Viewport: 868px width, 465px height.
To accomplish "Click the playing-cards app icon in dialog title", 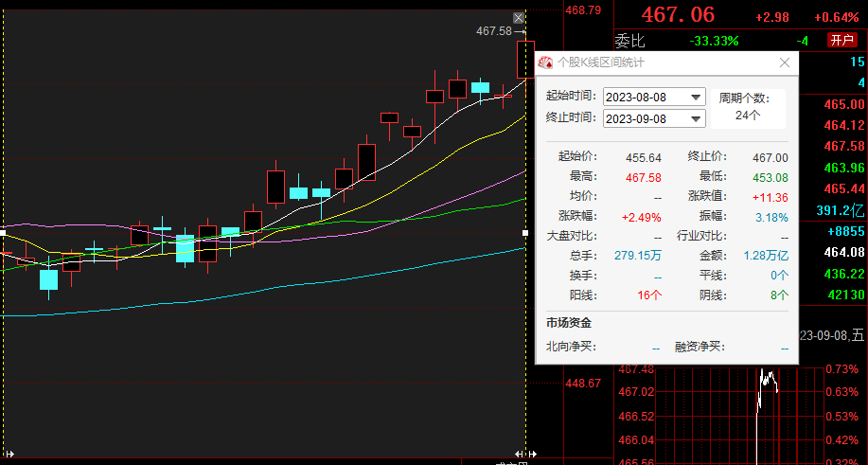I will coord(546,63).
